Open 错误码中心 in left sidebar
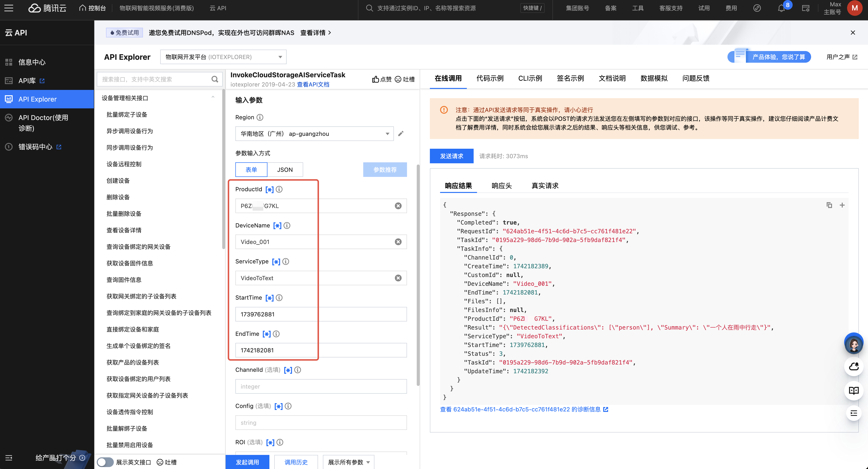This screenshot has width=868, height=469. tap(47, 147)
